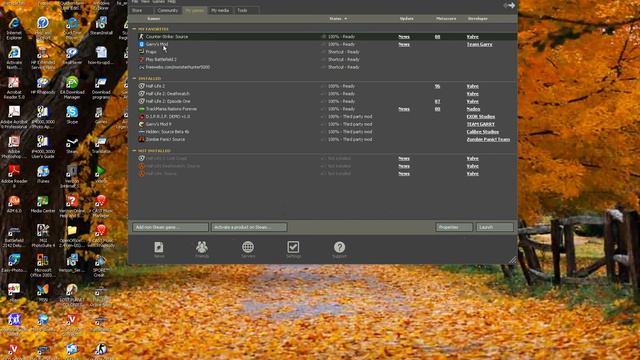Collapse the Not Installed section
640x360 pixels.
pos(134,151)
